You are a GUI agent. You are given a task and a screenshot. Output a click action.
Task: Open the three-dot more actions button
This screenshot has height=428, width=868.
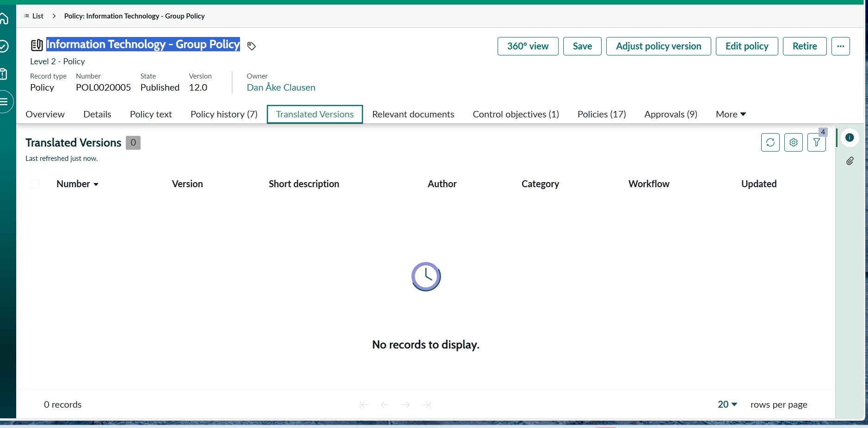tap(840, 46)
